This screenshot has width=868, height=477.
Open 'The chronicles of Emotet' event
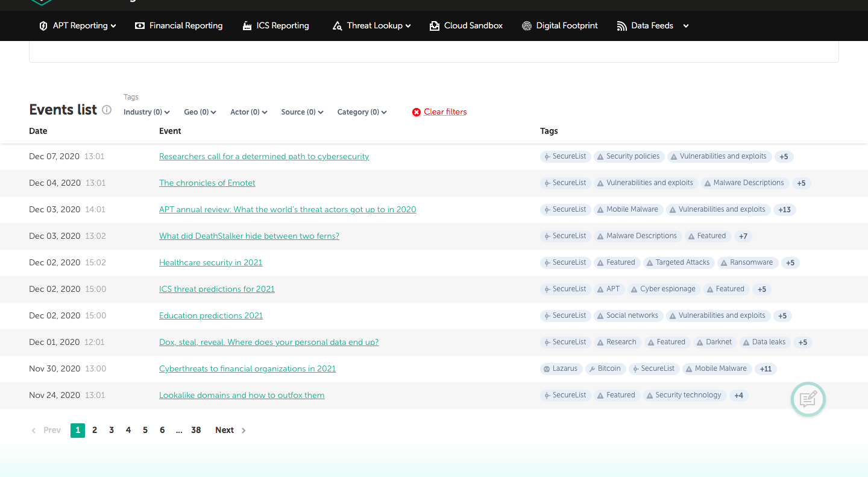(x=207, y=183)
